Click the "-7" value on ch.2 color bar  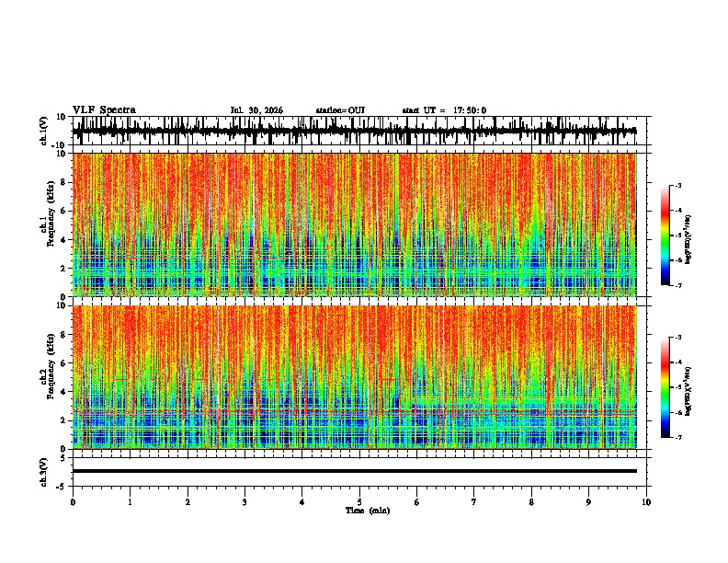click(677, 438)
